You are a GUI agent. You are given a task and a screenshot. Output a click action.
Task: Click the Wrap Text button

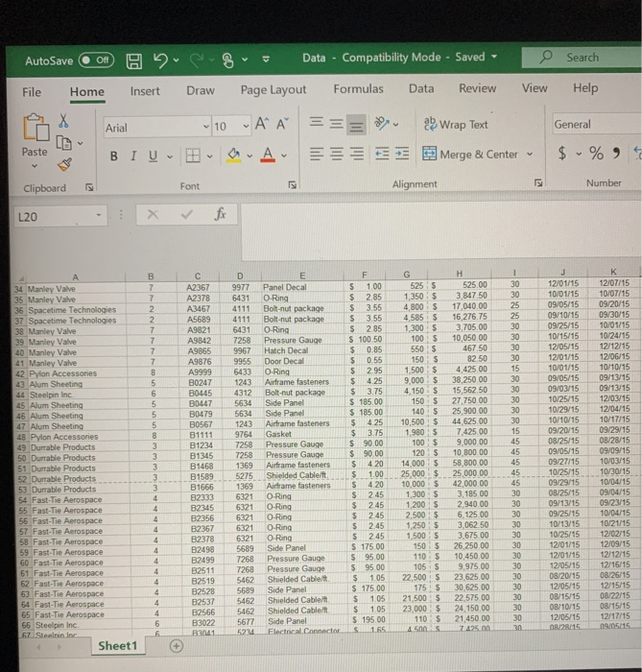(455, 124)
